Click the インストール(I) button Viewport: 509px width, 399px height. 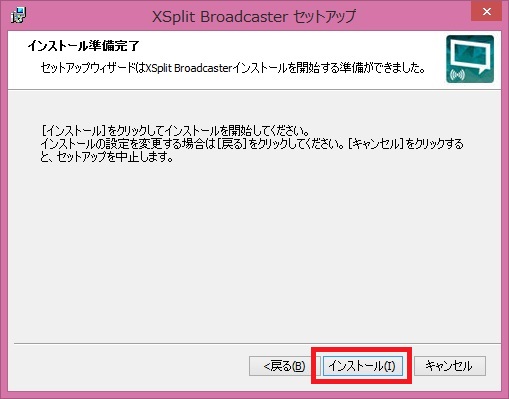(363, 366)
